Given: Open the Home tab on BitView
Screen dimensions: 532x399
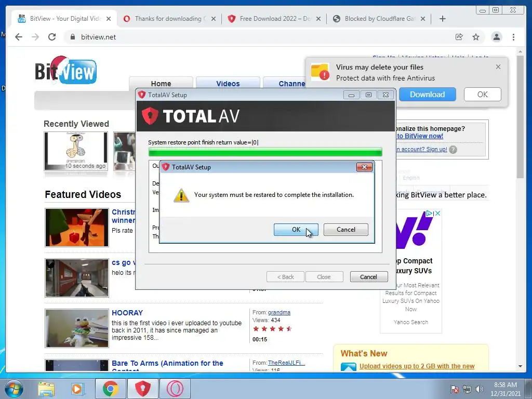Looking at the screenshot, I should (x=161, y=84).
